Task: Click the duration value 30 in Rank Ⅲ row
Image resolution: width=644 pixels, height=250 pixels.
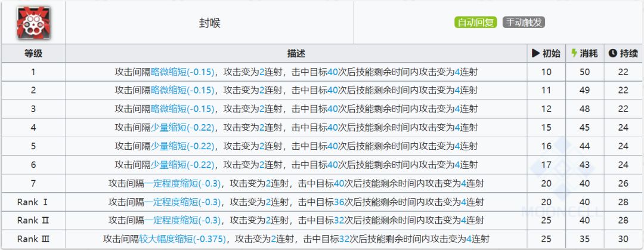Action: (623, 239)
